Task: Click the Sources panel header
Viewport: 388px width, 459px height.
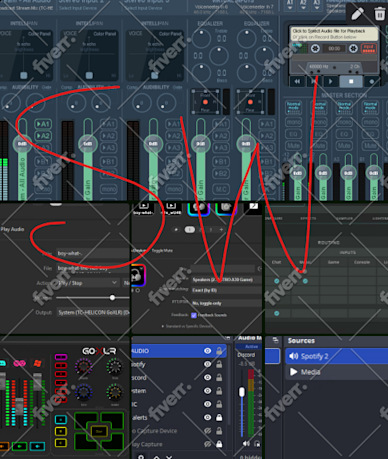Action: tap(301, 341)
